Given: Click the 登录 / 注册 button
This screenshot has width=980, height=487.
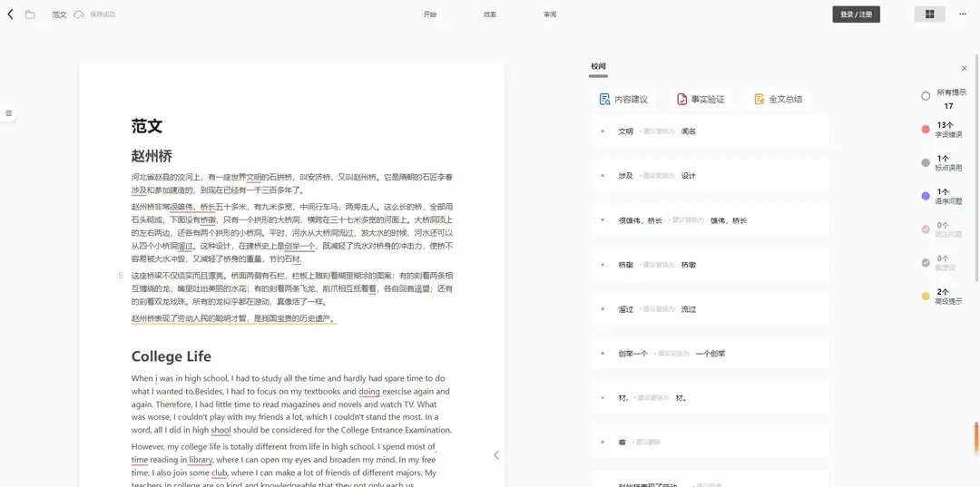Looking at the screenshot, I should [x=856, y=15].
